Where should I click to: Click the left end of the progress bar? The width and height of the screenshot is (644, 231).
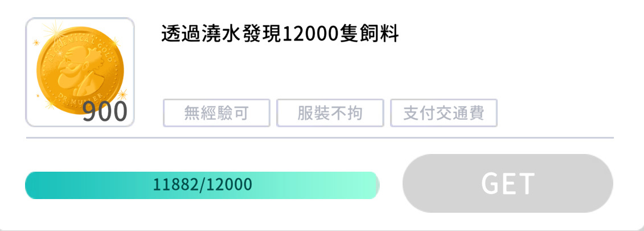31,185
